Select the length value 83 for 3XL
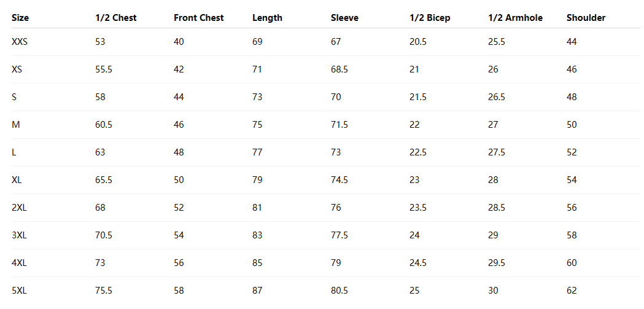644x309 pixels. coord(257,235)
